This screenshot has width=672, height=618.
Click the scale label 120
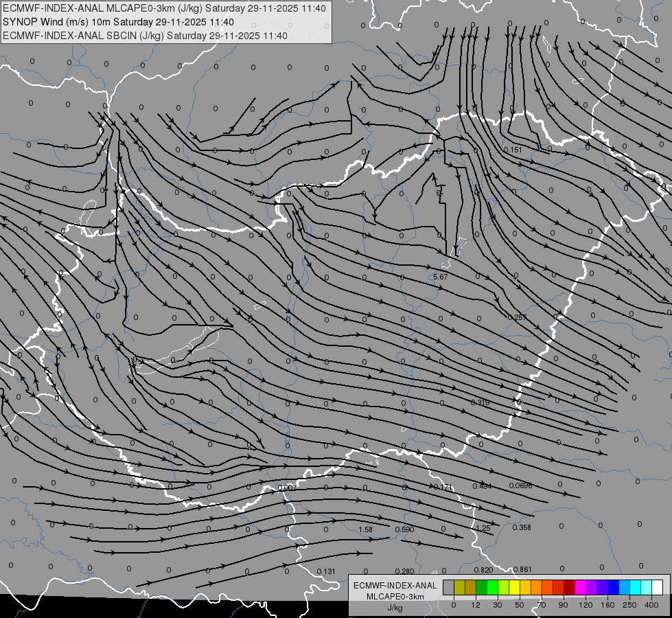586,605
